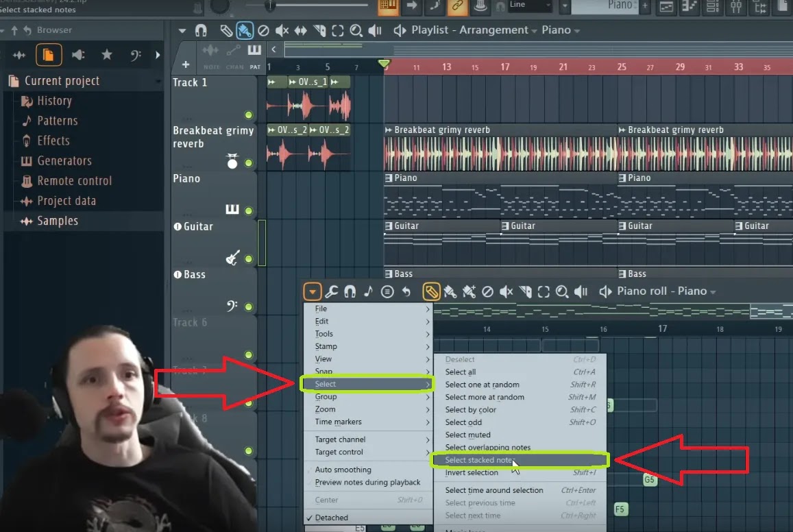The height and width of the screenshot is (532, 793).
Task: Choose Select by color menu entry
Action: tap(520, 409)
